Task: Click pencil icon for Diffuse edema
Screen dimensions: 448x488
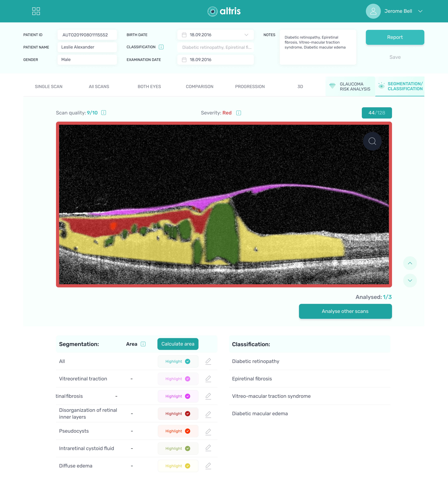Action: (208, 466)
